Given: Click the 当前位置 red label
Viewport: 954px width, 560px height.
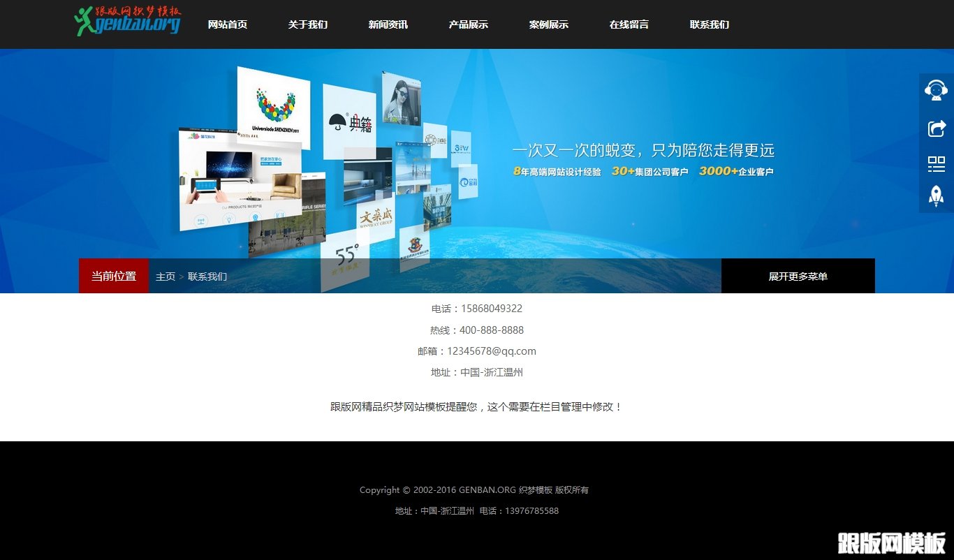Looking at the screenshot, I should (x=114, y=276).
